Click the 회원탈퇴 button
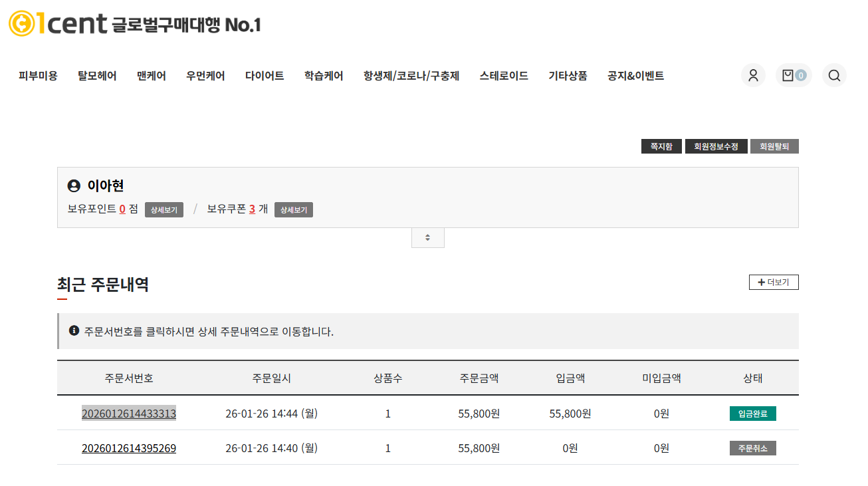 774,146
